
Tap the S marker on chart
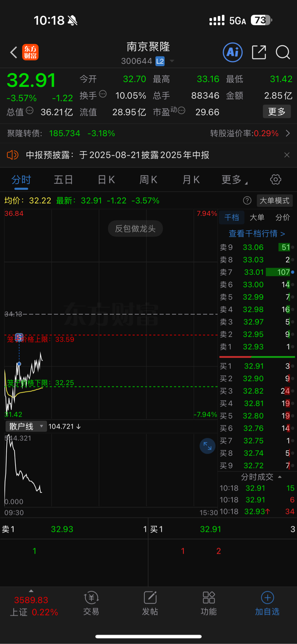point(19,337)
